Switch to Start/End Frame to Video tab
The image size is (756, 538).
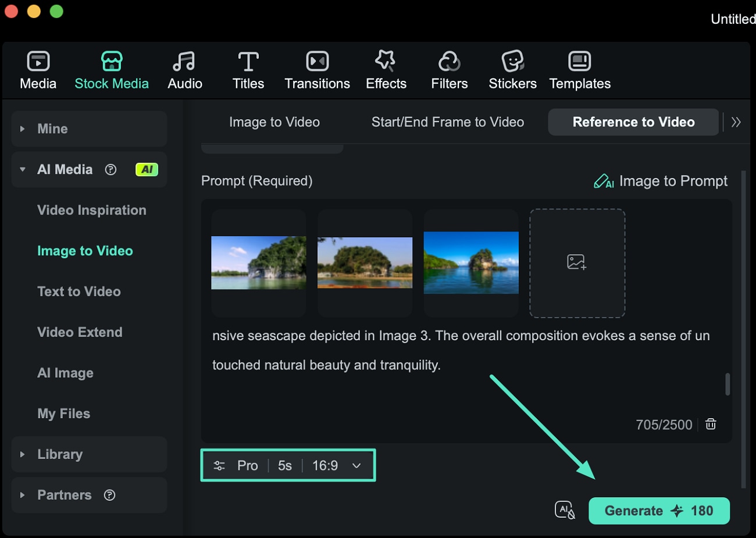pos(447,122)
